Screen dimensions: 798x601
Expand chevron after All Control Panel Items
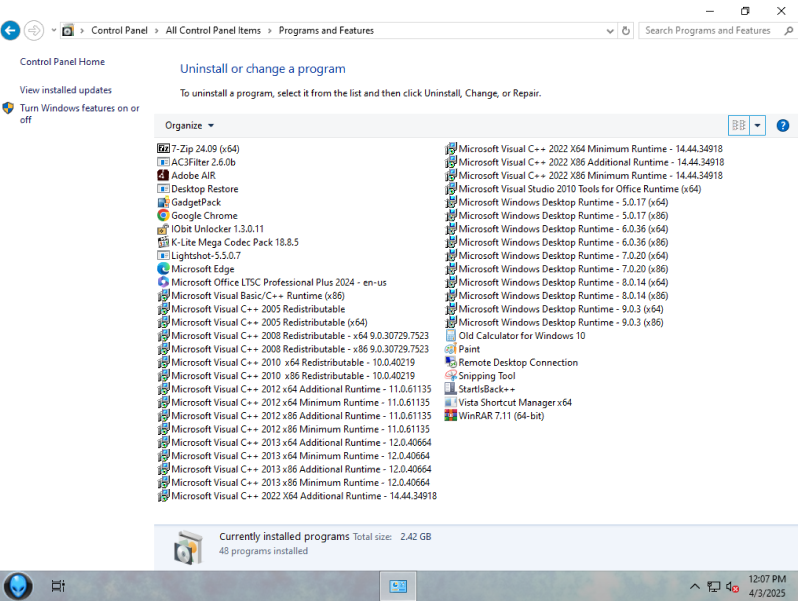[270, 31]
